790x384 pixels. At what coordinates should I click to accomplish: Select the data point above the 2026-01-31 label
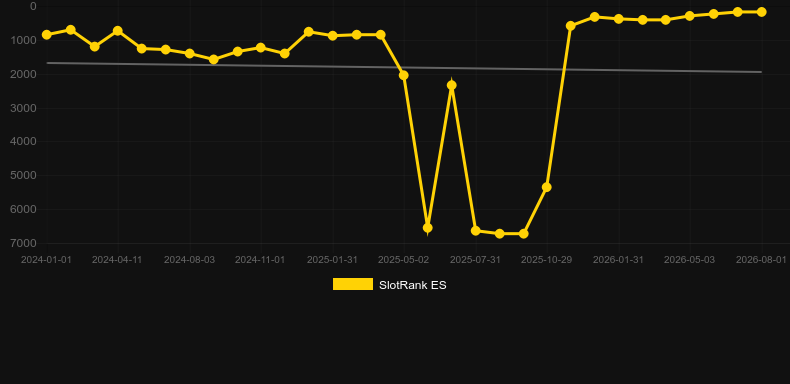pyautogui.click(x=619, y=19)
